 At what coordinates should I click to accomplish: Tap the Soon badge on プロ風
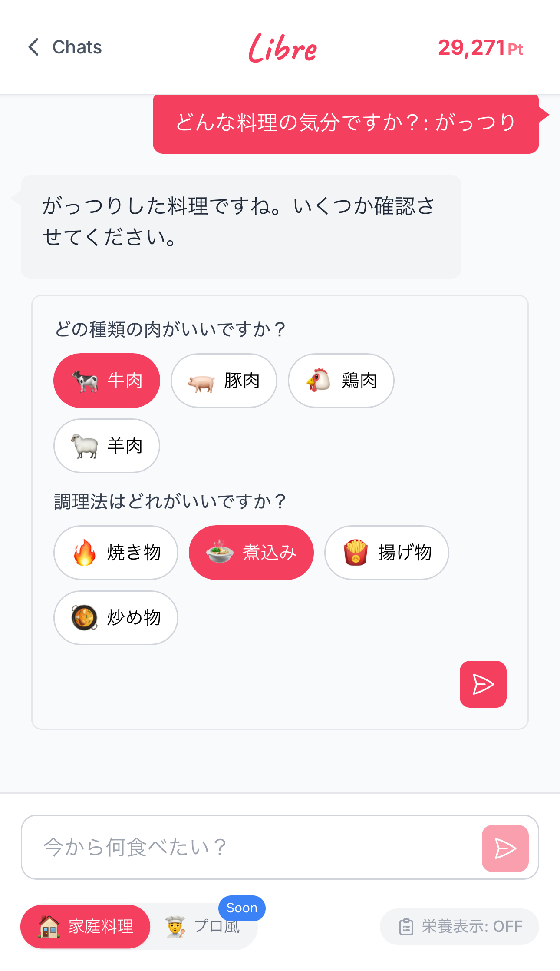(x=242, y=908)
